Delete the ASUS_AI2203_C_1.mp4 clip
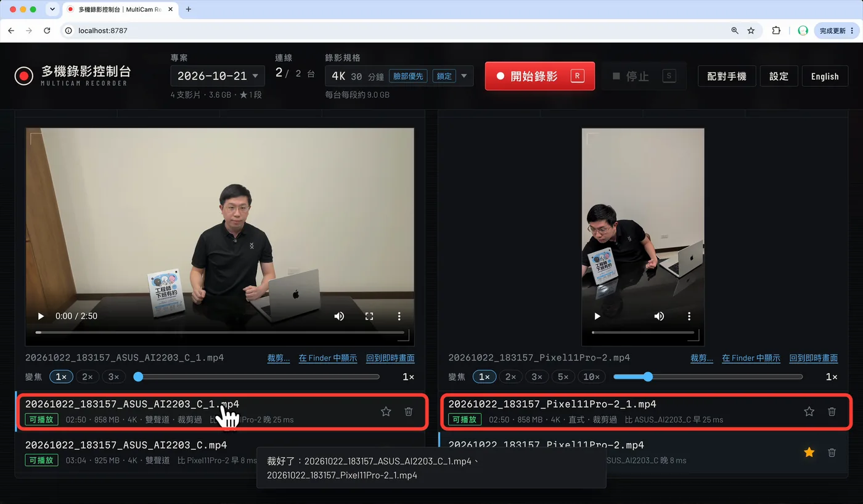The image size is (863, 504). pyautogui.click(x=408, y=412)
